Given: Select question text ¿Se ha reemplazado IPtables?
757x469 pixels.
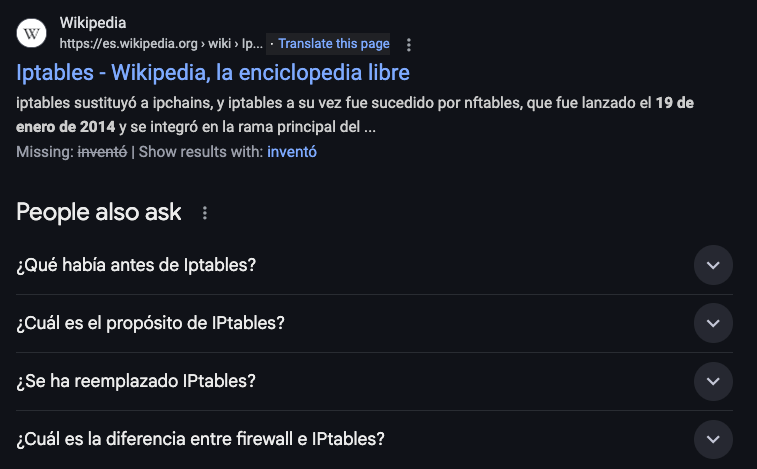Looking at the screenshot, I should [137, 381].
